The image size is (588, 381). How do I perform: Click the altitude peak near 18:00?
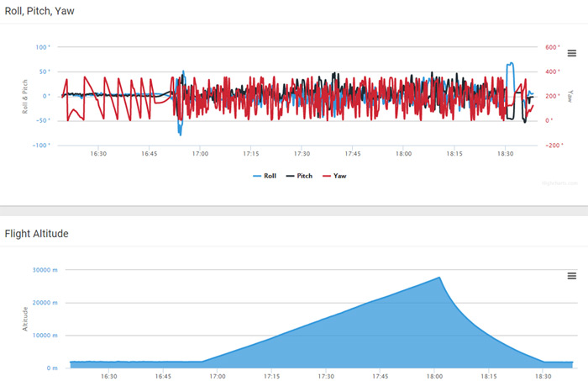(x=439, y=278)
